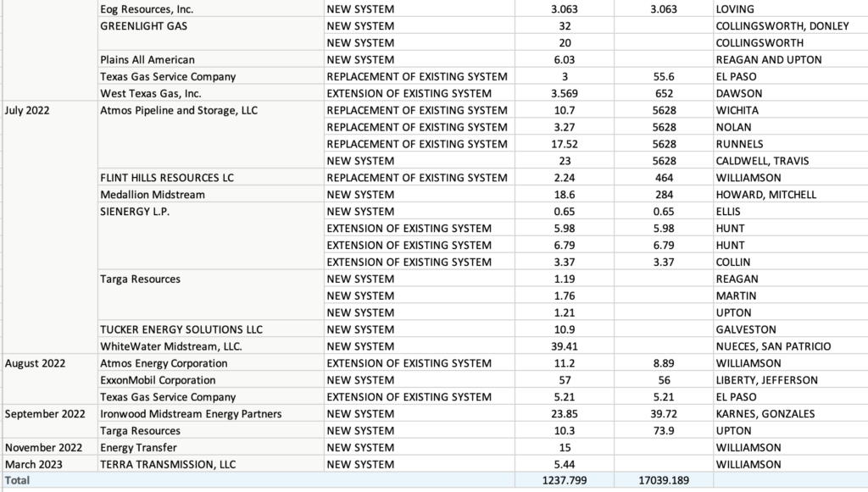Screen dimensions: 868x492
Task: Click the 'HOWARD, MITCHELL' cell
Action: (791, 195)
